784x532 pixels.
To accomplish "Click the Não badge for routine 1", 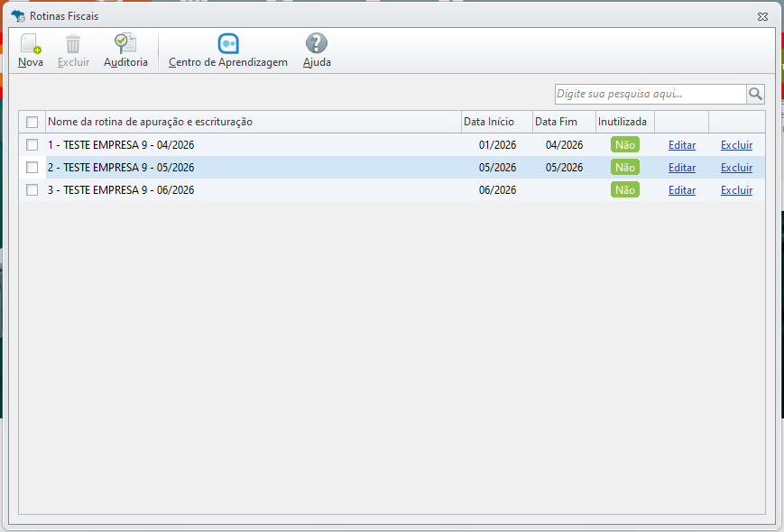I will (625, 145).
